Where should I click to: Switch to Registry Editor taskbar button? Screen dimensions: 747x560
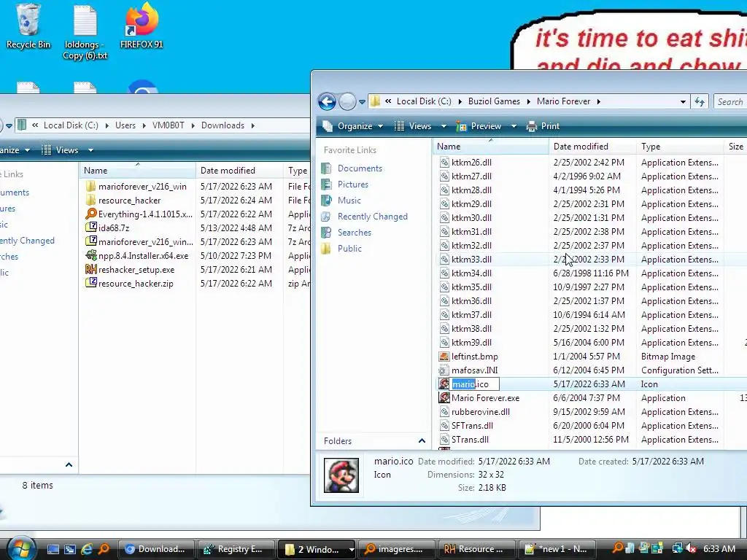coord(236,549)
